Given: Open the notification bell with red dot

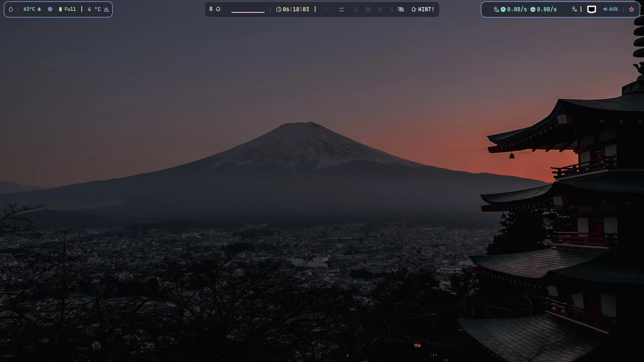Looking at the screenshot, I should pos(218,9).
